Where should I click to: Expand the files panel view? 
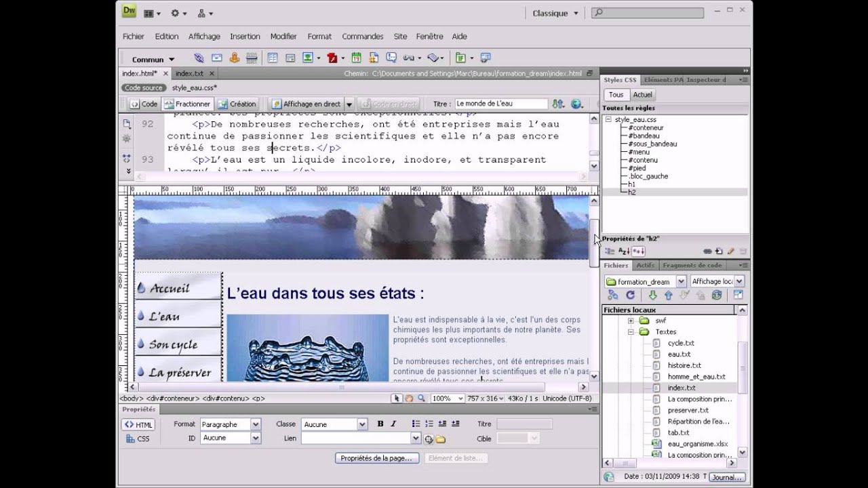pos(738,295)
